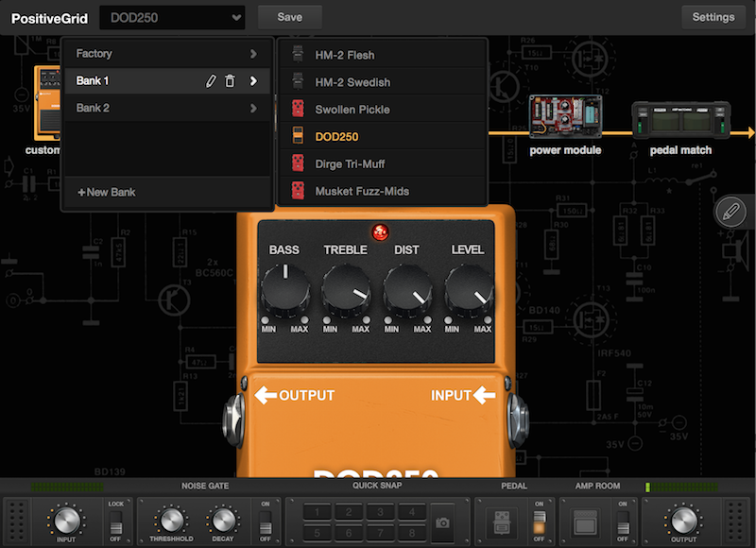
Task: Toggle the Pedal on/off switch
Action: click(x=540, y=522)
